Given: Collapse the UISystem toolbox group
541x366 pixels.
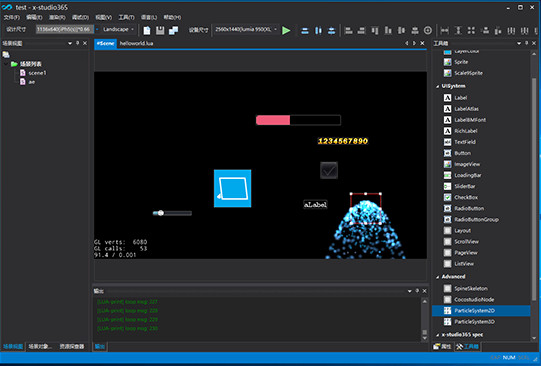Looking at the screenshot, I should pyautogui.click(x=438, y=86).
